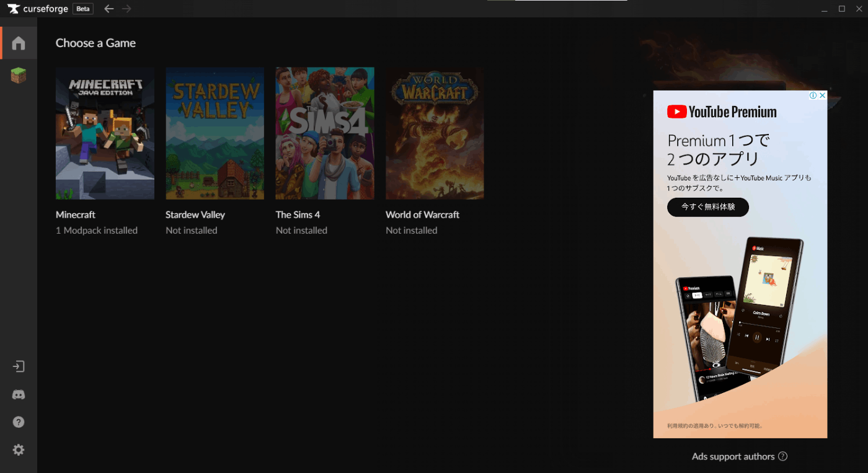The image size is (868, 473).
Task: Click the Beta badge
Action: pyautogui.click(x=83, y=9)
